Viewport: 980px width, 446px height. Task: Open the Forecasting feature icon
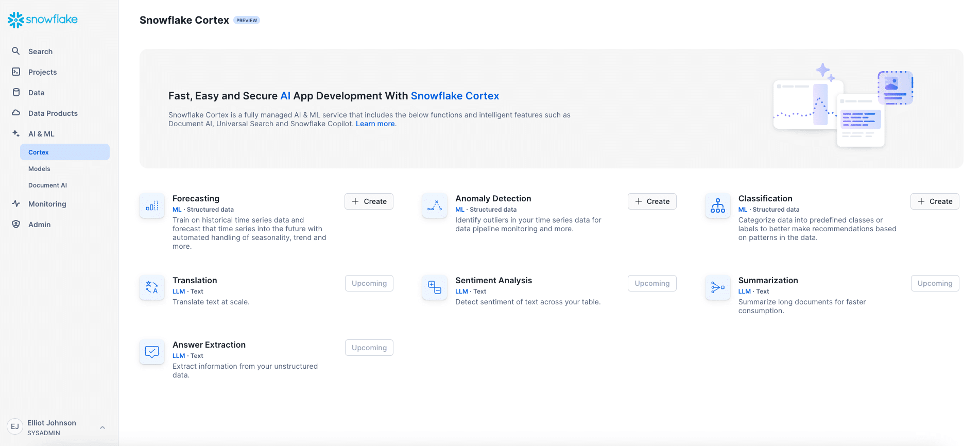click(152, 206)
